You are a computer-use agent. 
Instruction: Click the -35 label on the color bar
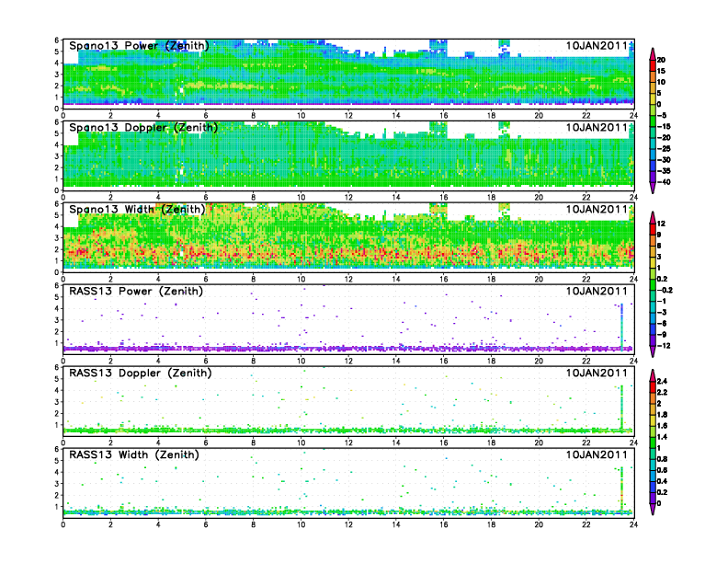pyautogui.click(x=664, y=171)
